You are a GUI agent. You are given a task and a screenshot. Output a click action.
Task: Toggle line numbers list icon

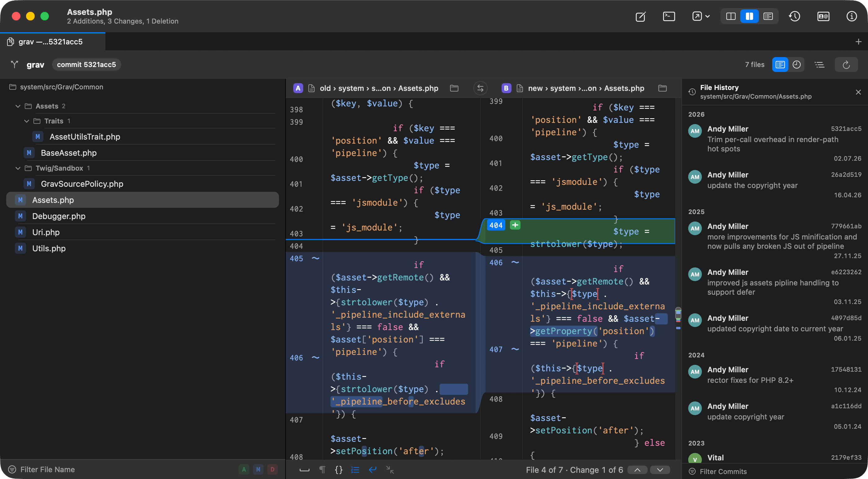(355, 470)
